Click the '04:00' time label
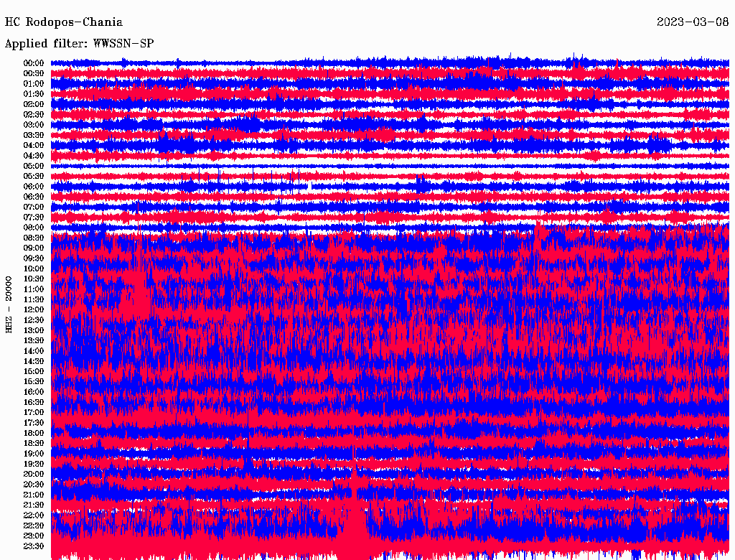This screenshot has height=560, width=735. click(x=34, y=146)
